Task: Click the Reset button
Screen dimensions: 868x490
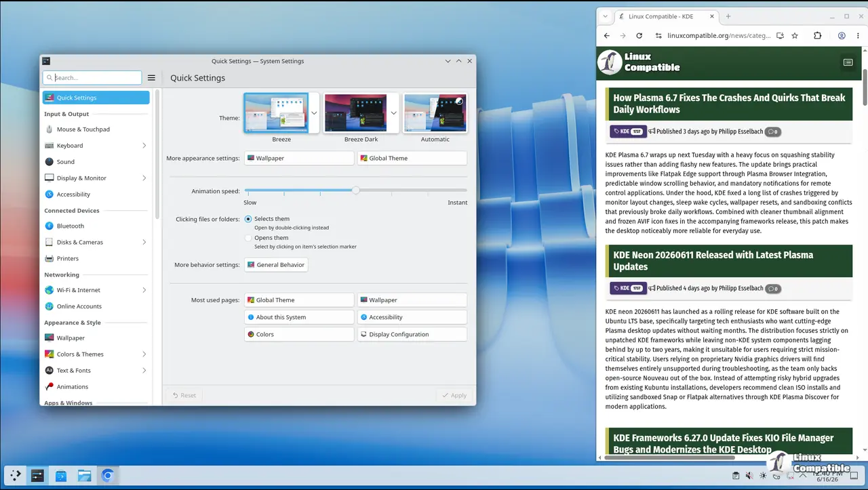Action: 184,395
